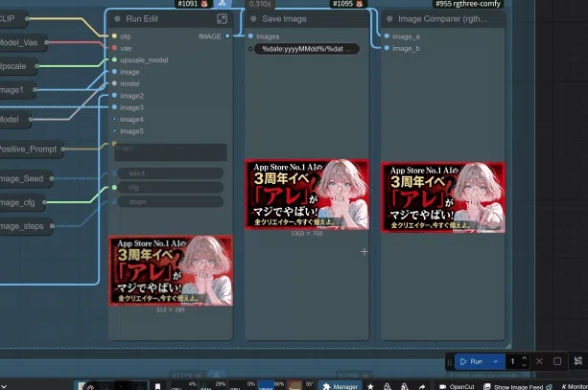588x390 pixels.
Task: Collapse the Image Comparer node via its dot
Action: tap(389, 19)
